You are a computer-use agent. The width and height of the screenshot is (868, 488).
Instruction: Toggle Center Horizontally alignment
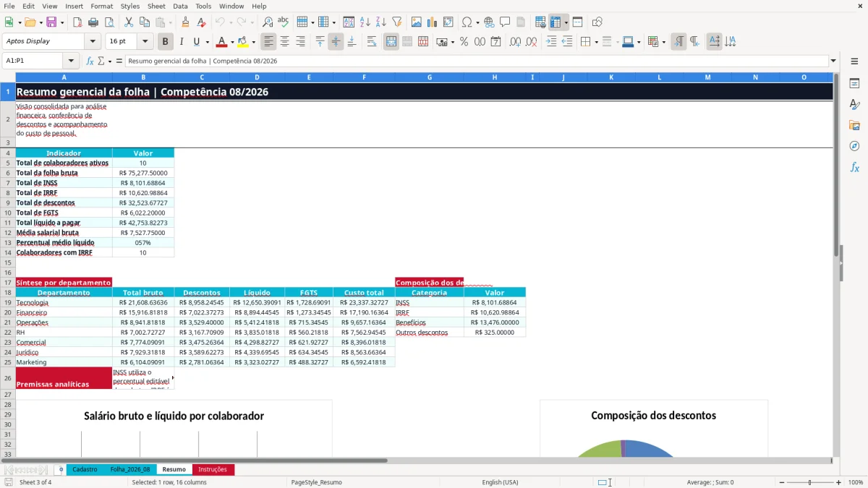[x=284, y=42]
